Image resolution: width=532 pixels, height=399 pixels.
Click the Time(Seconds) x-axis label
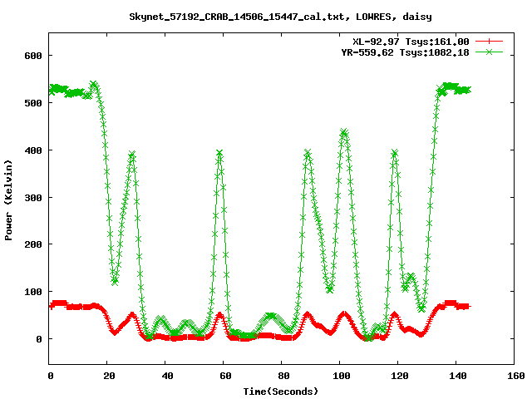(281, 392)
